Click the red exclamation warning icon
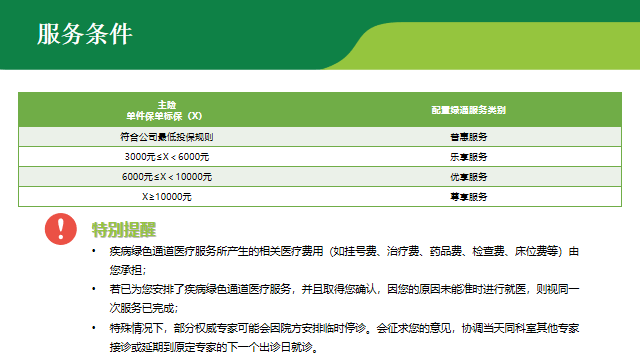This screenshot has height=360, width=640. coord(60,229)
